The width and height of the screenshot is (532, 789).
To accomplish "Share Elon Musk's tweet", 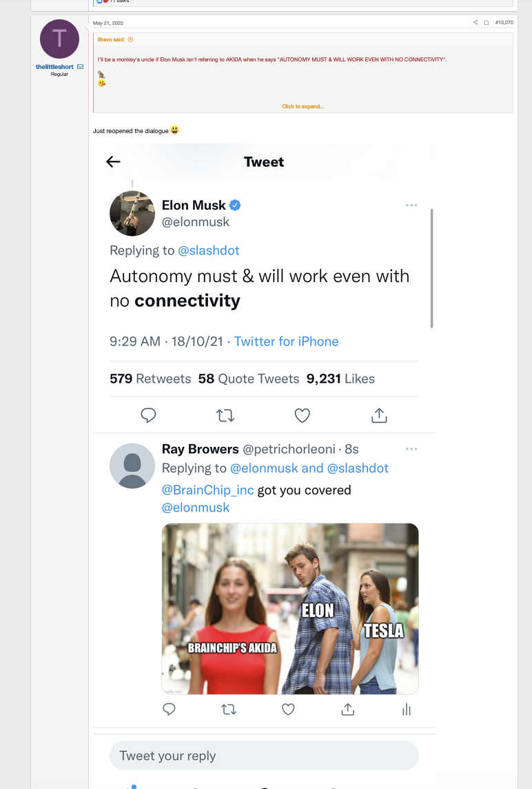I will pyautogui.click(x=379, y=415).
